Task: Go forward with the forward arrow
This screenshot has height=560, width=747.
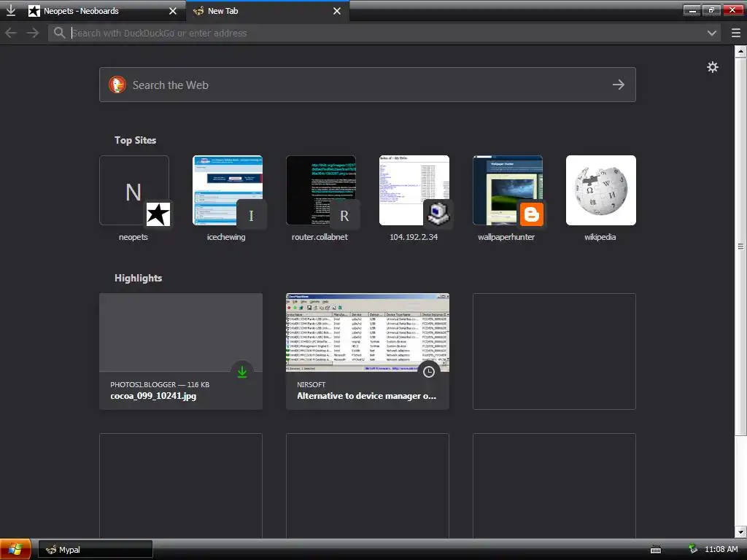Action: (x=33, y=33)
